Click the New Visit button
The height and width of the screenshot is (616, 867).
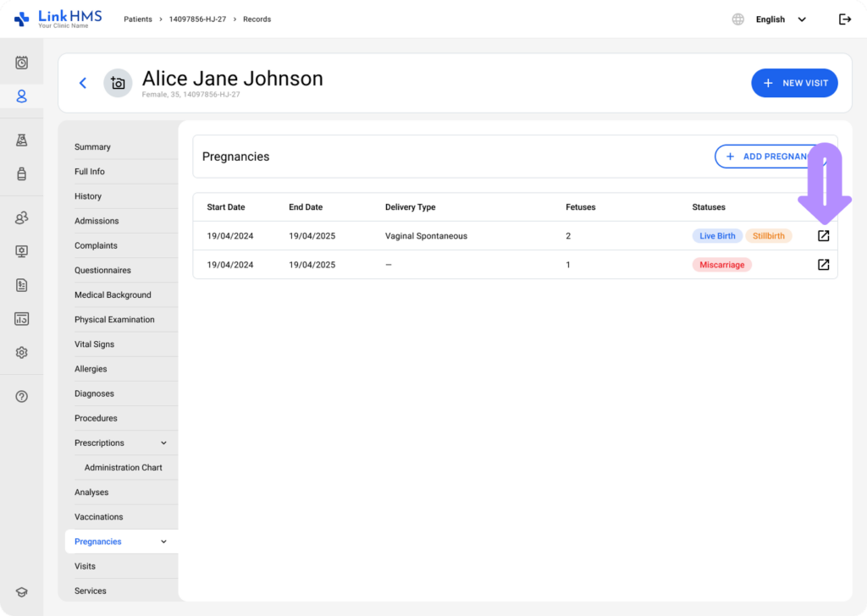click(794, 83)
